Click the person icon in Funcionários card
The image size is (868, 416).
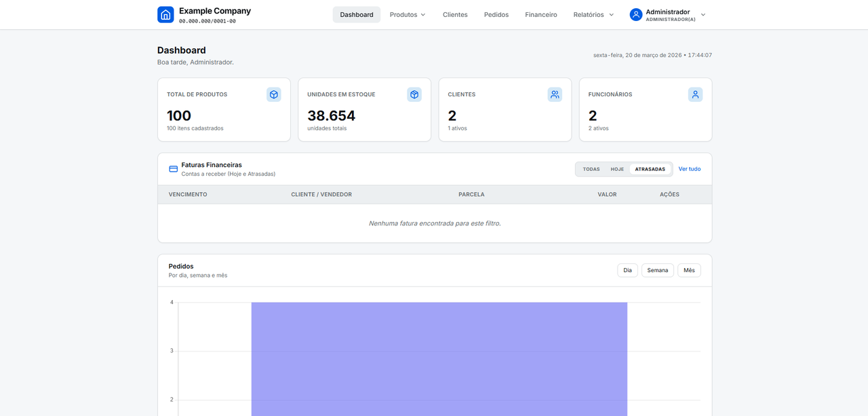695,94
